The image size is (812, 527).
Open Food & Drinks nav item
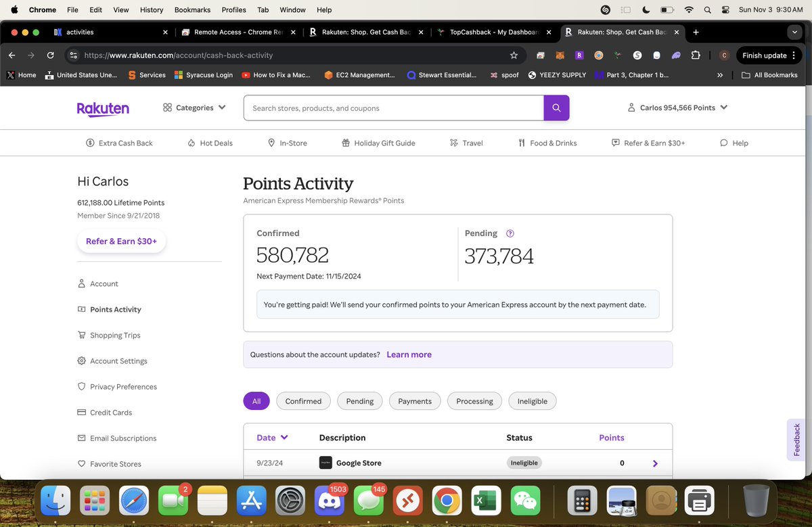pos(547,143)
